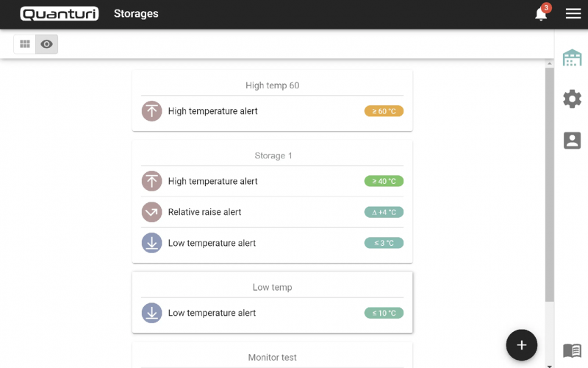
Task: Open the manual book icon
Action: tap(572, 350)
